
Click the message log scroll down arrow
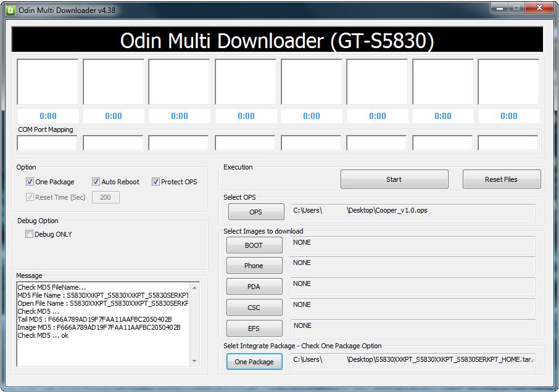click(x=194, y=361)
